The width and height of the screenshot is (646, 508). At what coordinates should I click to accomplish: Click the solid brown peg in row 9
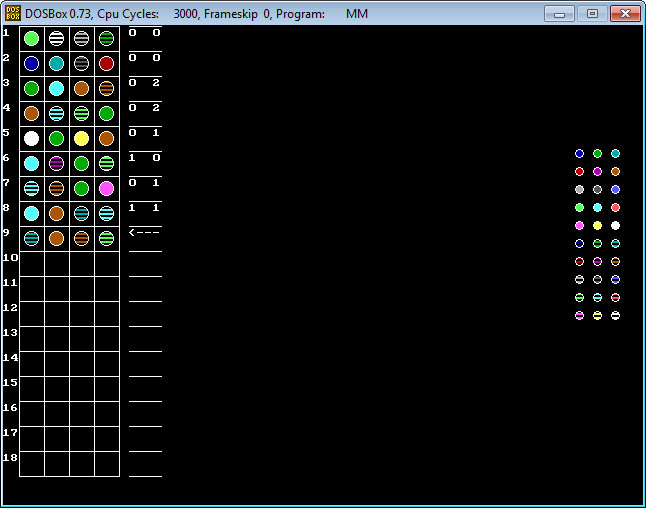(57, 238)
